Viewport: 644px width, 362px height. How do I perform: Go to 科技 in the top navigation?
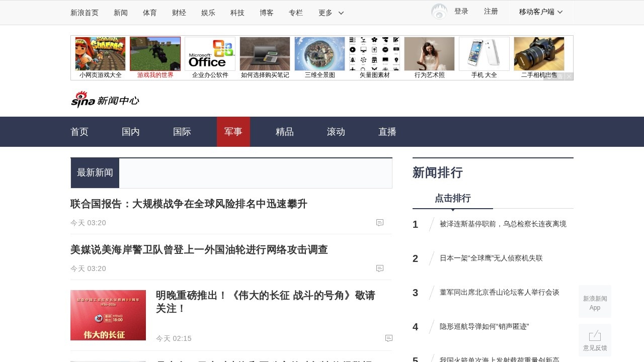click(x=237, y=13)
